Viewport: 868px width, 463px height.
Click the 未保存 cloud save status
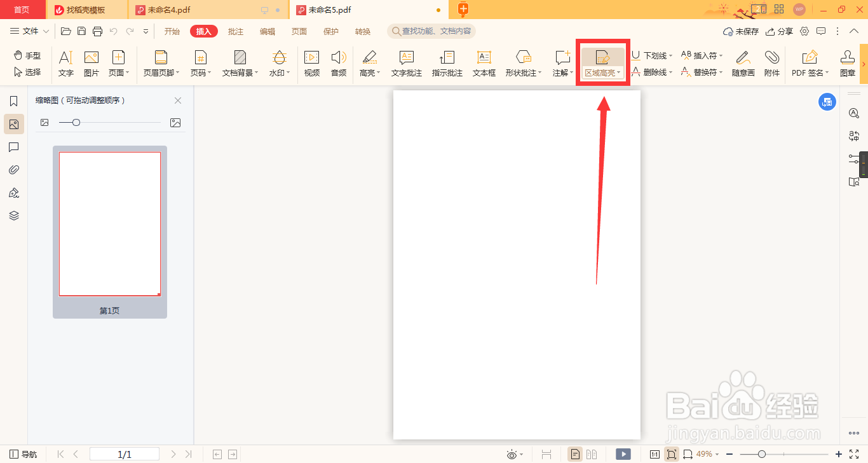tap(741, 31)
